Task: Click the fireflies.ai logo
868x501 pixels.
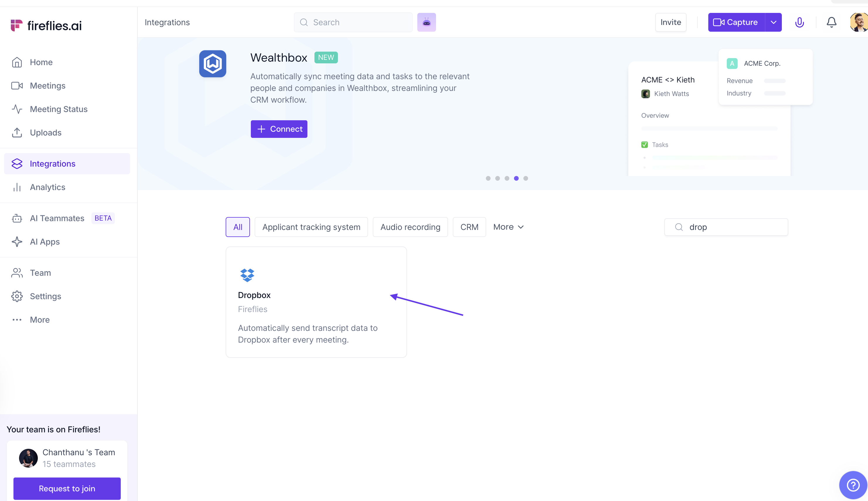Action: tap(46, 26)
